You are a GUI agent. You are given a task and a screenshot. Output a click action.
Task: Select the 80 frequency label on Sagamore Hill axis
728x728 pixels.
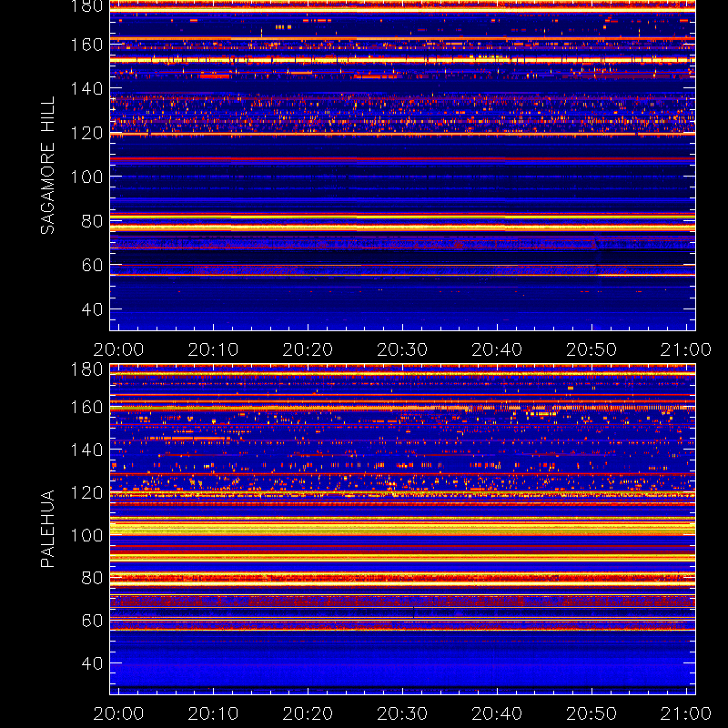point(92,221)
